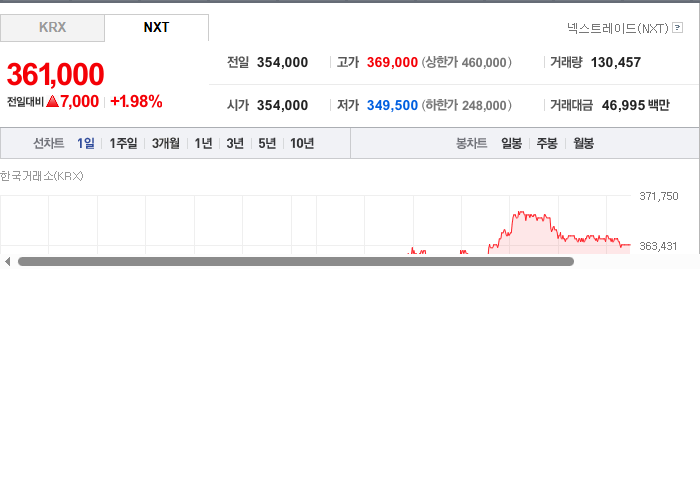Viewport: 700px width, 490px height.
Task: Select the 3개월 line chart period
Action: (166, 143)
